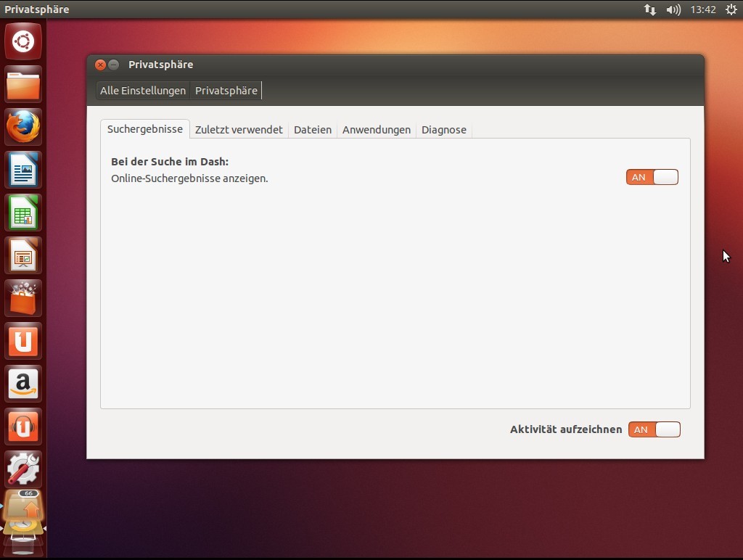Click the 'Aktivität aufzeichnen' label
The height and width of the screenshot is (560, 743).
(566, 429)
